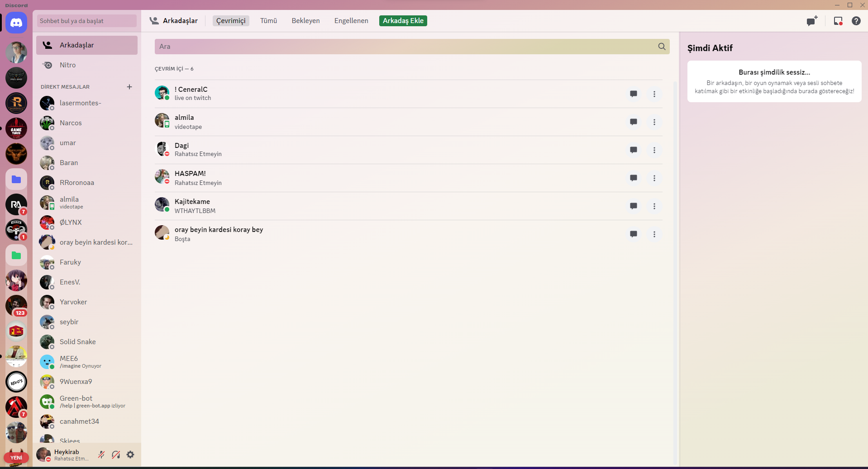Open direct message with Narcos

point(87,123)
